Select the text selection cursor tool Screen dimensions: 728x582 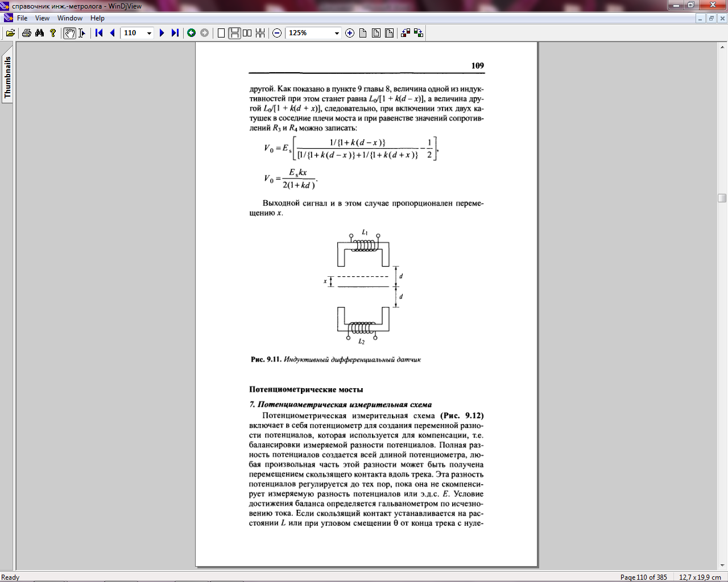point(82,33)
